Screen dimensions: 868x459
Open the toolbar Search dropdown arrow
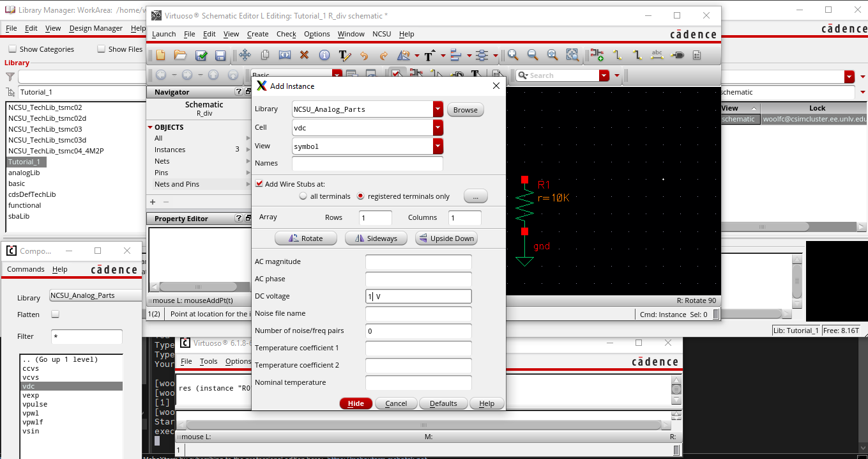(604, 75)
